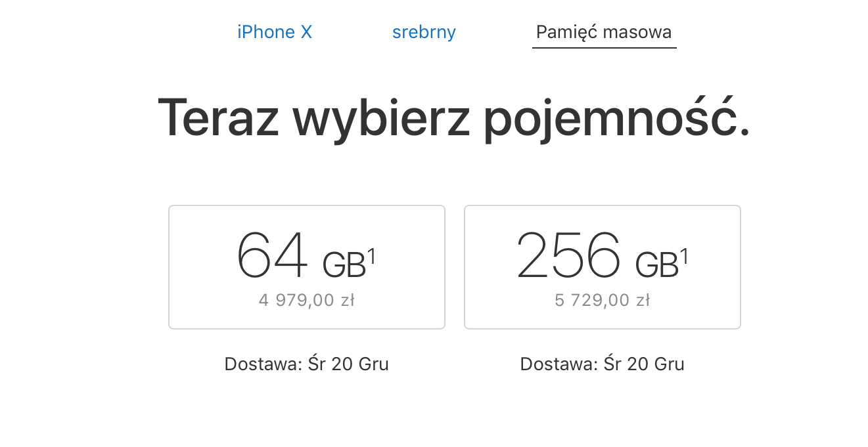This screenshot has width=868, height=447.
Task: Click the delivery date under 256 GB
Action: (x=644, y=364)
